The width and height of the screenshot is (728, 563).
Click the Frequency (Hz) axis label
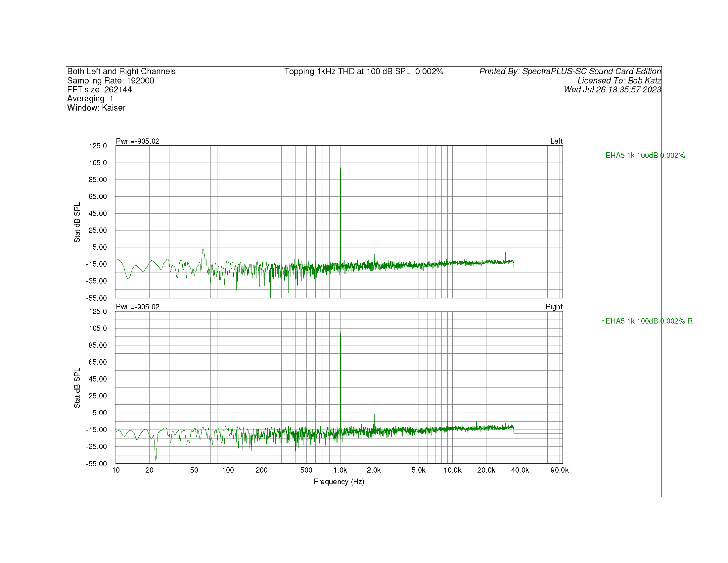[x=339, y=482]
